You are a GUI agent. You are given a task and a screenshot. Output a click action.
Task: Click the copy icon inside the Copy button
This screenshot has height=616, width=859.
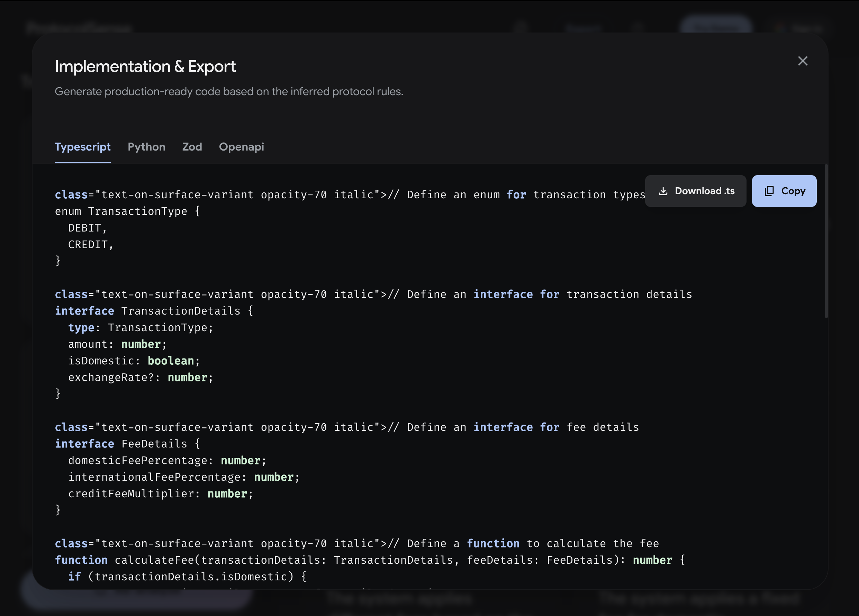point(769,191)
